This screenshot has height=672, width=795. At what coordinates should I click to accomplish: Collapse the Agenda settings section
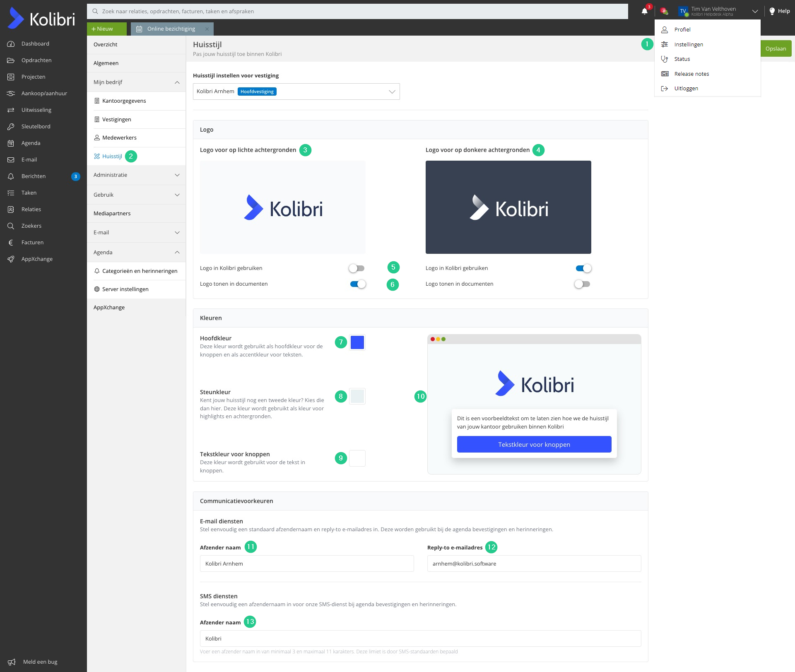click(x=136, y=253)
